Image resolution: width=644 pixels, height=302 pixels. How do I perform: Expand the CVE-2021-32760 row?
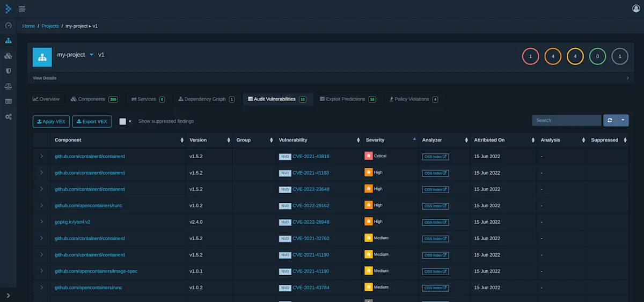coord(41,238)
